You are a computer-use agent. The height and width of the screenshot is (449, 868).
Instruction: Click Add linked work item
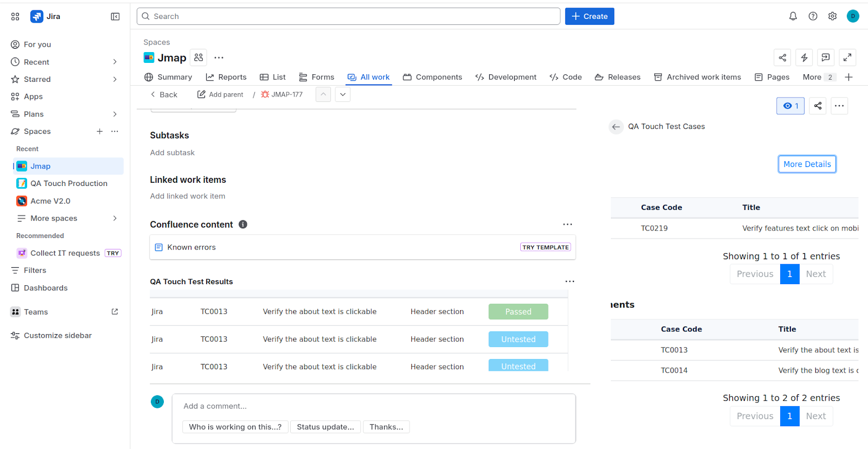[x=188, y=196]
